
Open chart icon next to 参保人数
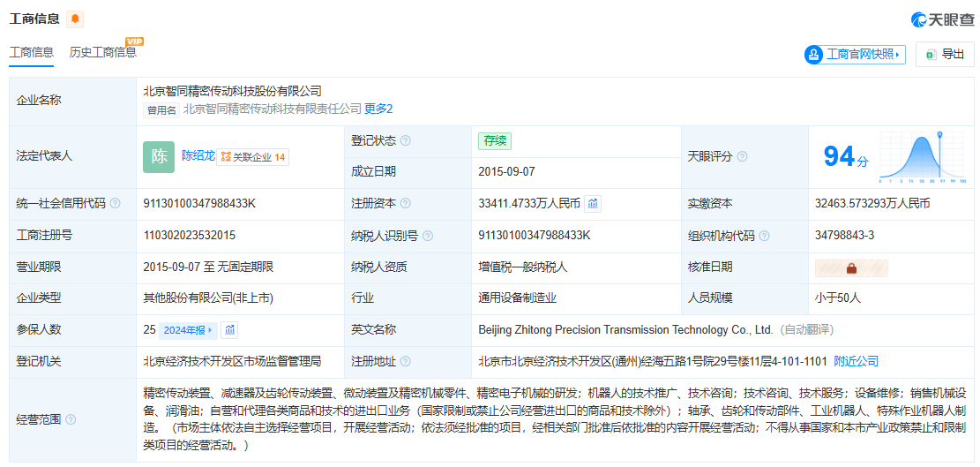pyautogui.click(x=229, y=330)
